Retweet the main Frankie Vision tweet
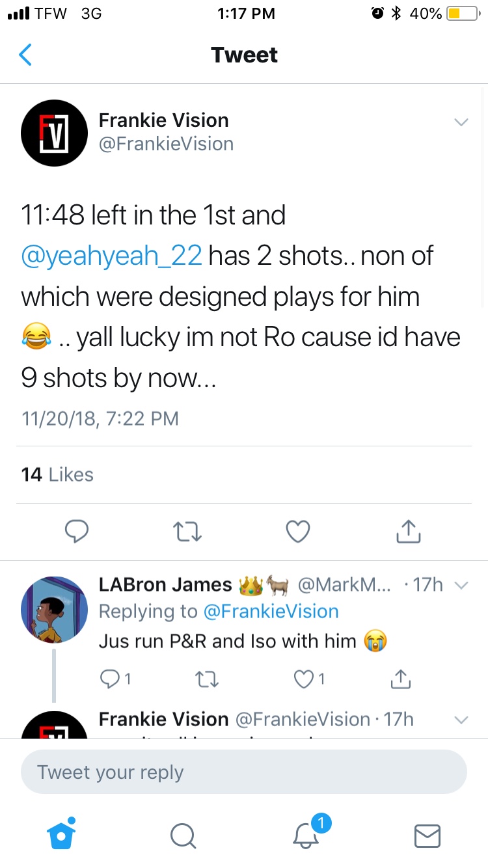Viewport: 488px width, 868px height. pyautogui.click(x=189, y=532)
